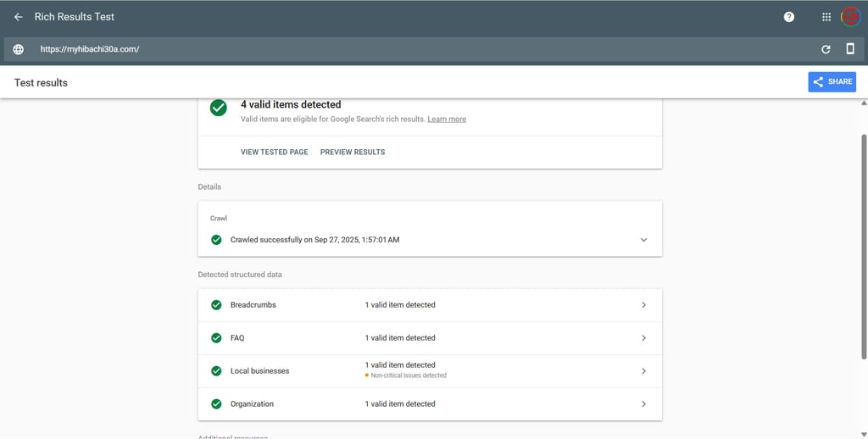The height and width of the screenshot is (439, 868).
Task: Open the Local businesses row arrow
Action: (643, 371)
